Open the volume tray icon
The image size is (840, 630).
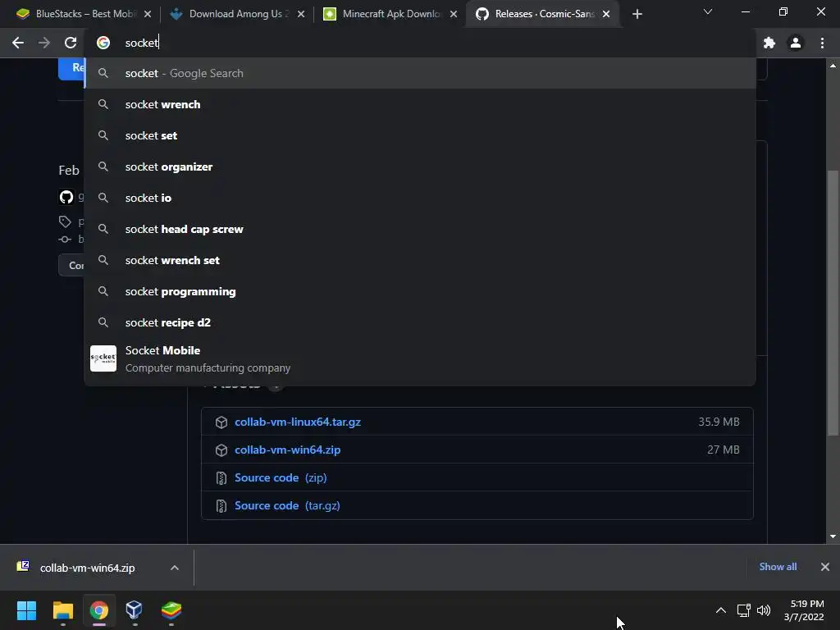pyautogui.click(x=764, y=610)
